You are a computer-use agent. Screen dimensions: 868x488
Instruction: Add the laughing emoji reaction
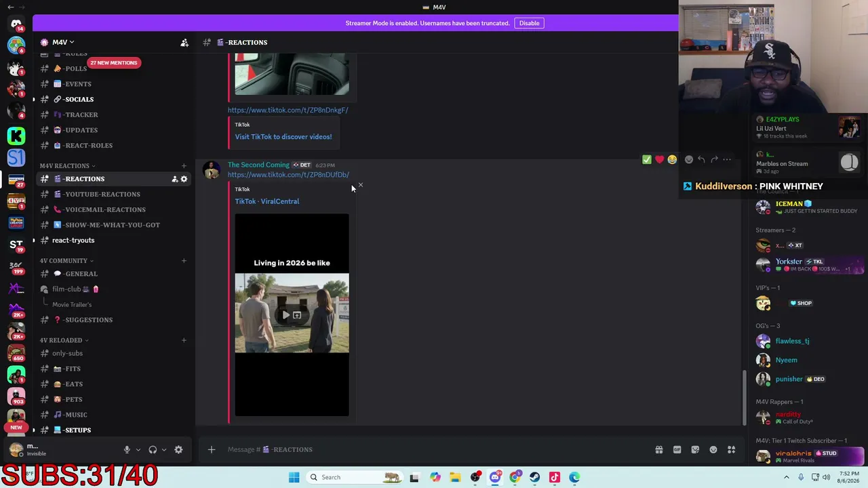(x=672, y=160)
